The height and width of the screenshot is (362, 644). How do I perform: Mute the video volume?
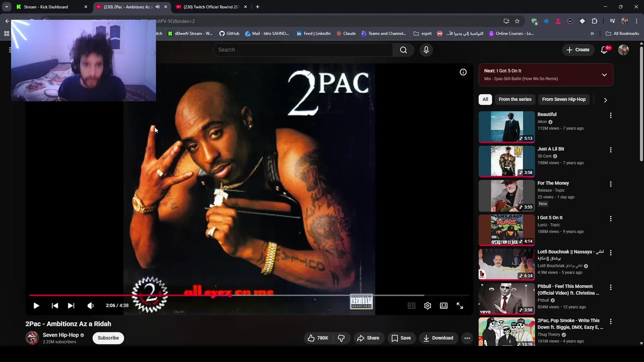pyautogui.click(x=91, y=306)
